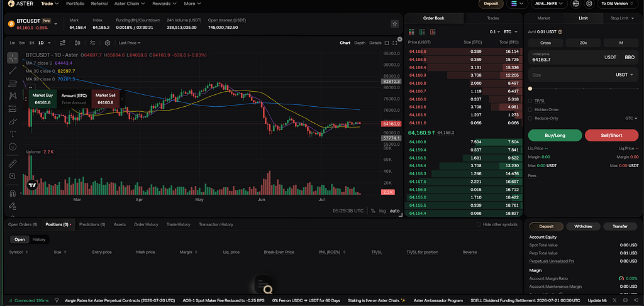Open the Fibonacci retracement tools
The height and width of the screenshot is (306, 644).
pos(13,84)
